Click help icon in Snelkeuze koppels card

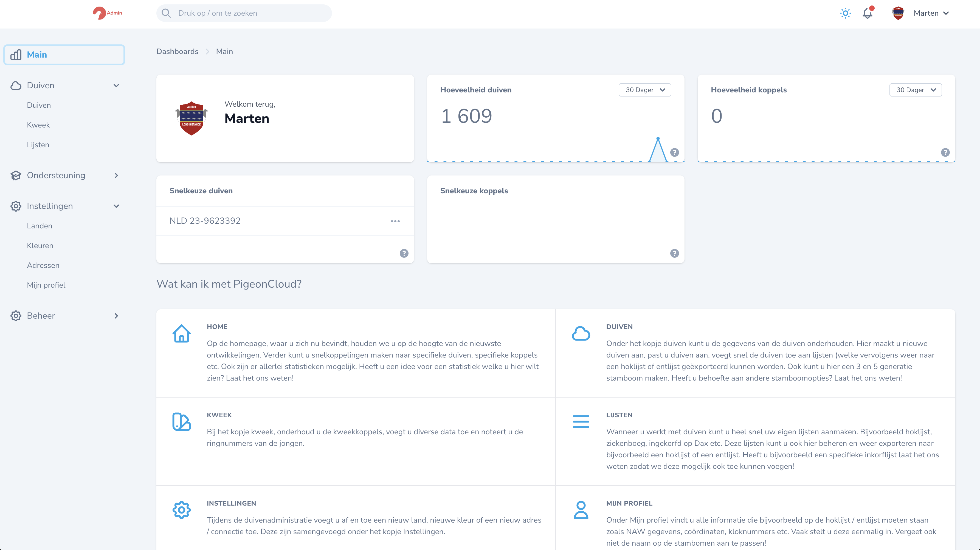click(x=674, y=253)
